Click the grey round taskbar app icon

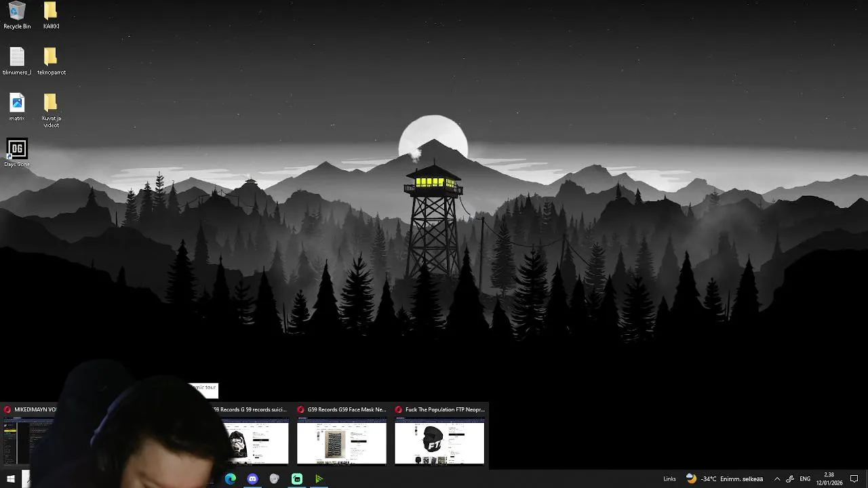point(275,479)
